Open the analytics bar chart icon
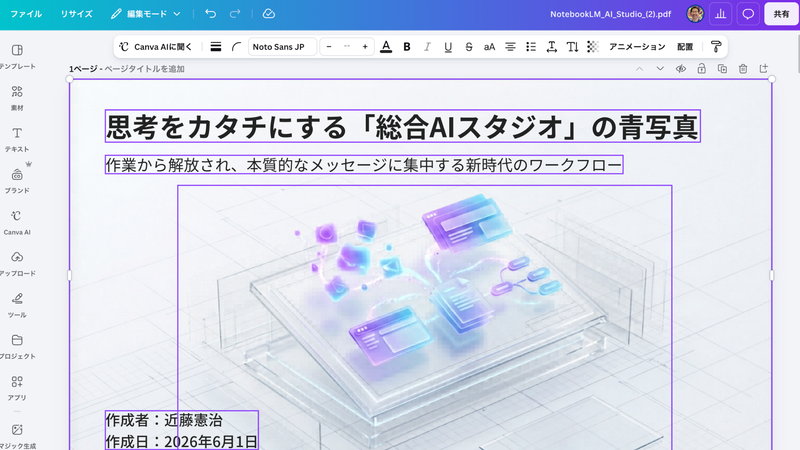The height and width of the screenshot is (450, 800). pos(720,14)
